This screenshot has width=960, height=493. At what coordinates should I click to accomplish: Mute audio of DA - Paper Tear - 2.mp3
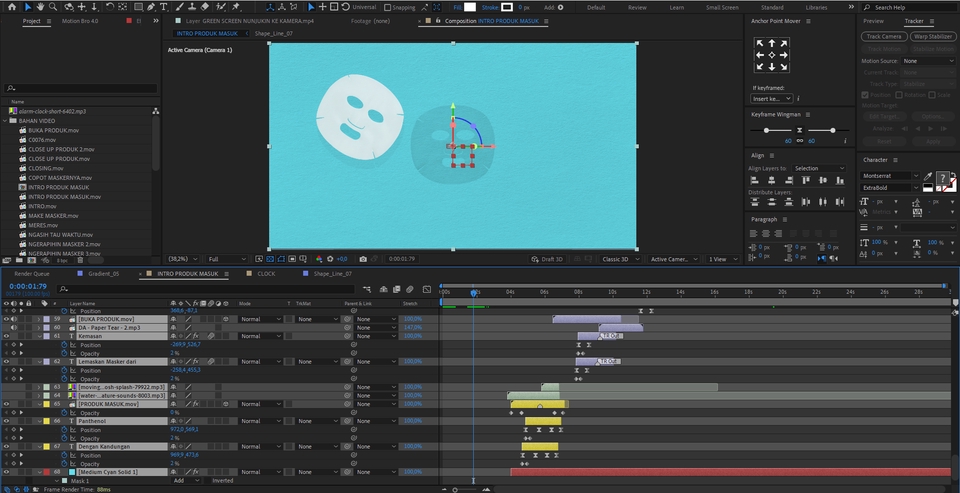tap(13, 328)
